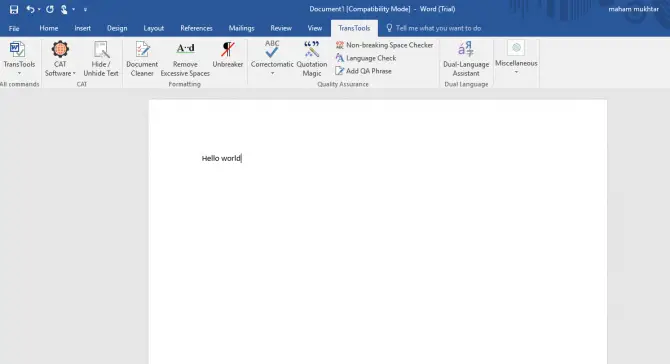
Task: Choose Add QA Phrase
Action: [363, 71]
